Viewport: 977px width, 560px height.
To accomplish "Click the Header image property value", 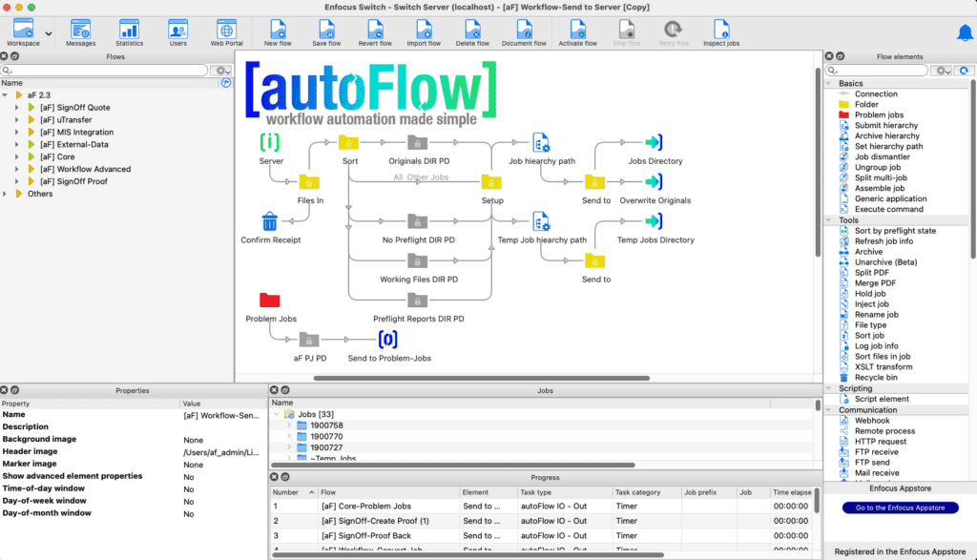I will 221,452.
